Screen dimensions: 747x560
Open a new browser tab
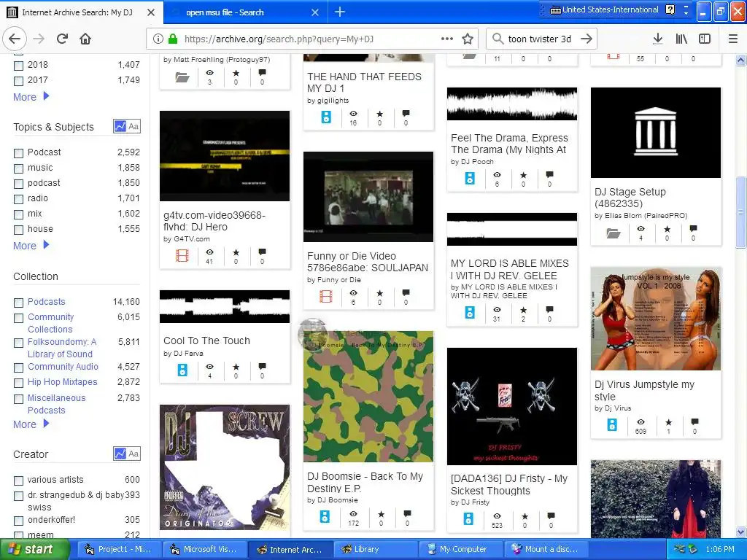pyautogui.click(x=340, y=12)
